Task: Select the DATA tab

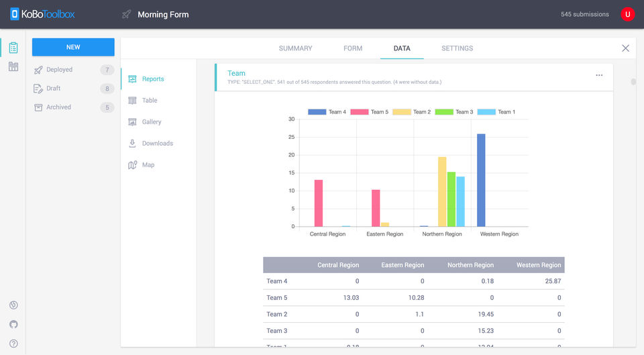Action: 402,48
